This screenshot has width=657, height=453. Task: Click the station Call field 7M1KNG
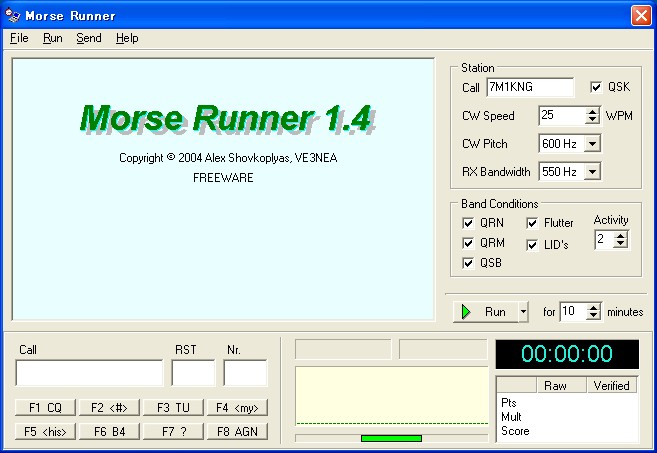point(530,87)
